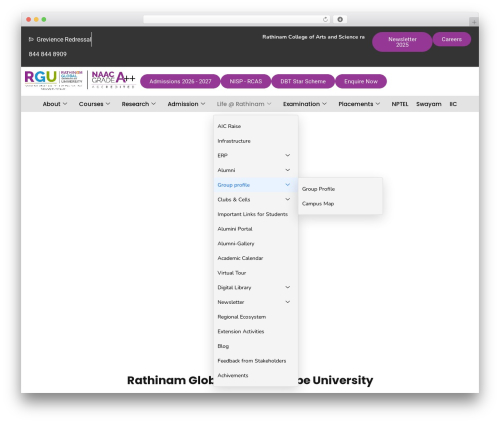Click the phone number 844 844 8909
The width and height of the screenshot is (500, 423).
[x=48, y=54]
